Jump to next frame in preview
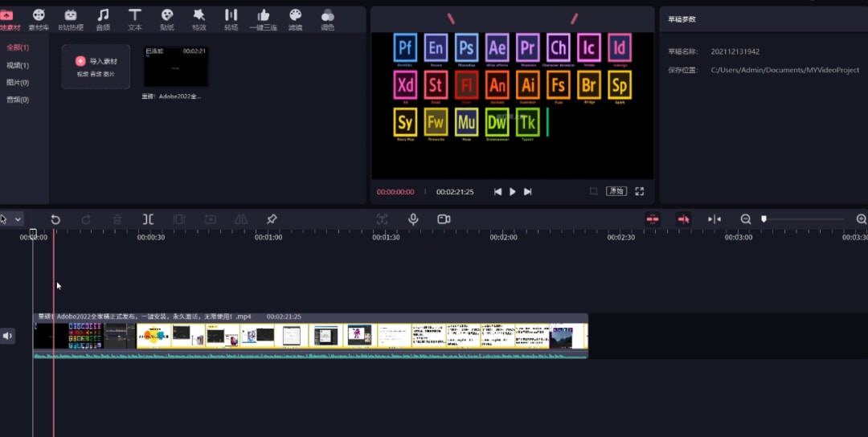This screenshot has height=437, width=868. (x=527, y=191)
